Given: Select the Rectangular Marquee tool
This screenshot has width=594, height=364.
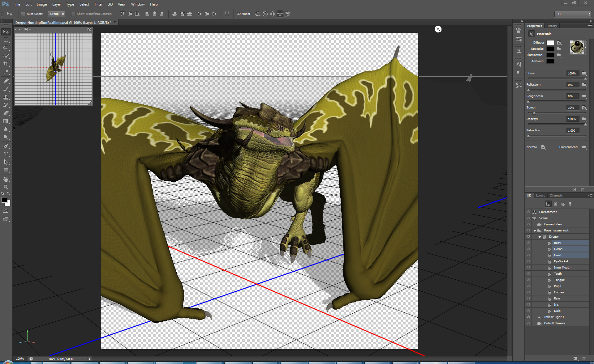Looking at the screenshot, I should point(6,40).
